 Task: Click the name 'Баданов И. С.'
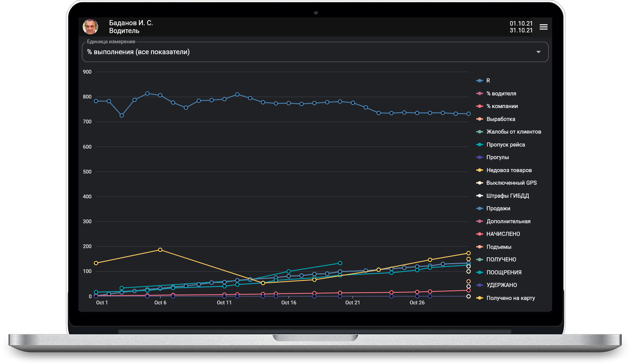point(131,23)
